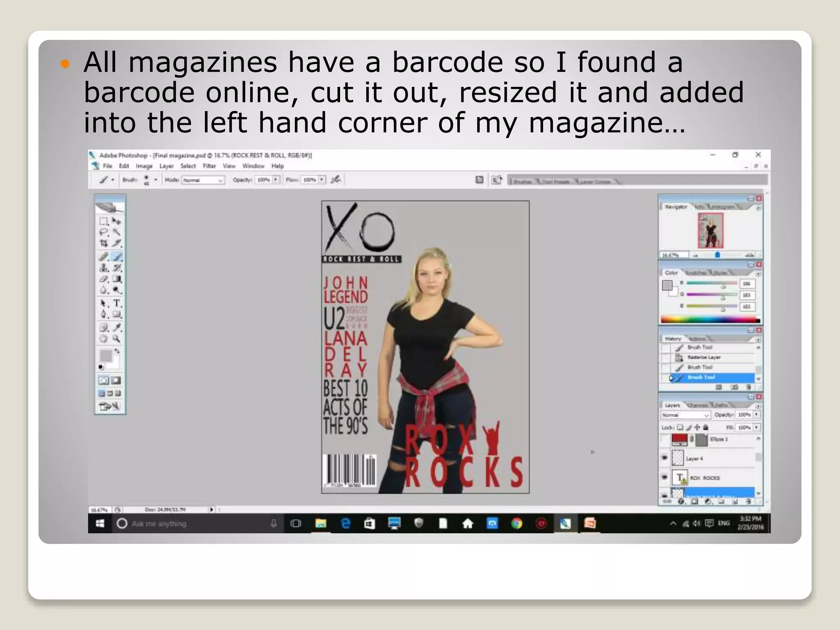Select the Eyedropper tool
Image resolution: width=840 pixels, height=630 pixels.
pos(117,328)
